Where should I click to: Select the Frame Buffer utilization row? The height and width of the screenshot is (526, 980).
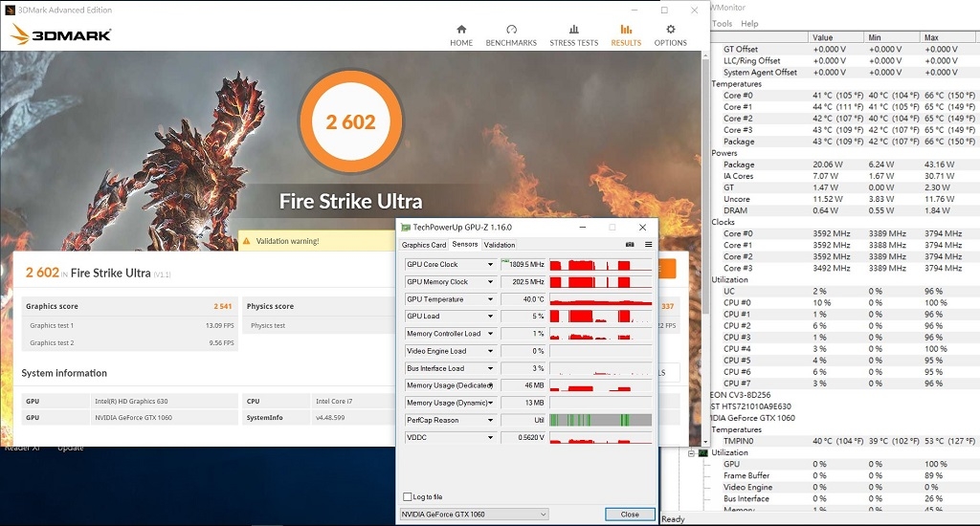point(844,475)
